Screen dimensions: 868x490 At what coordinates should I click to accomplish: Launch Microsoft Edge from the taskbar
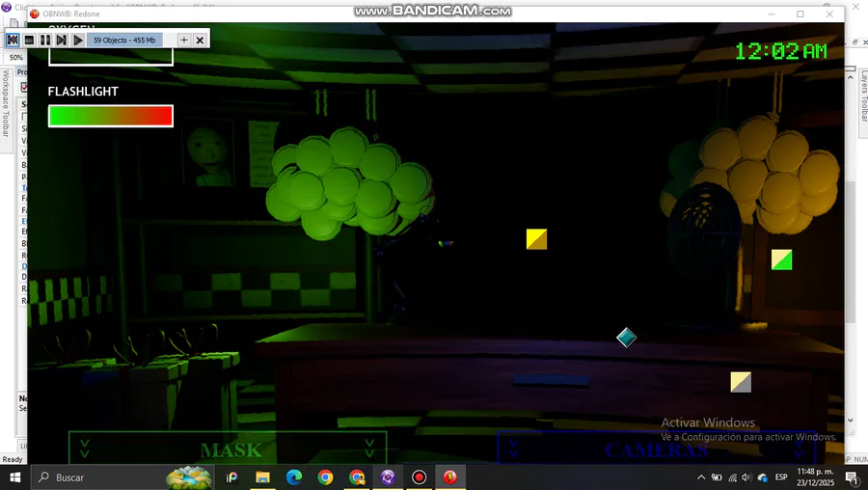coord(294,477)
